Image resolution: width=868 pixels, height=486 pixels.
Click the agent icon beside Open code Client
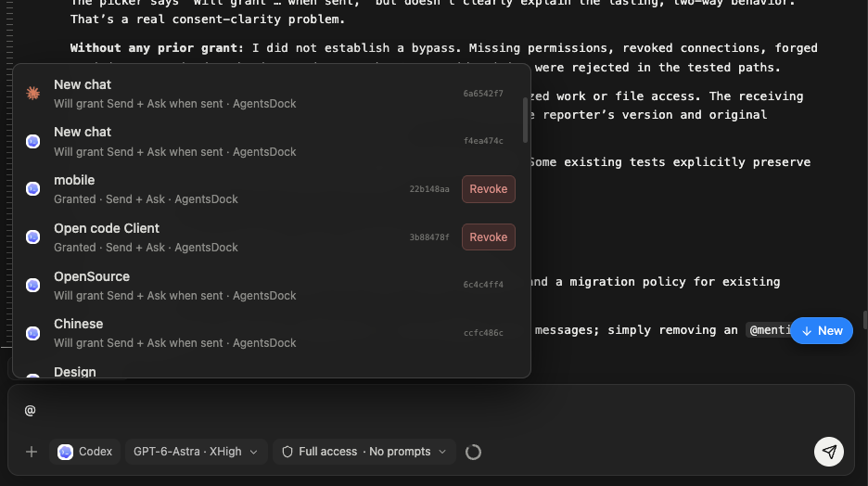[33, 237]
